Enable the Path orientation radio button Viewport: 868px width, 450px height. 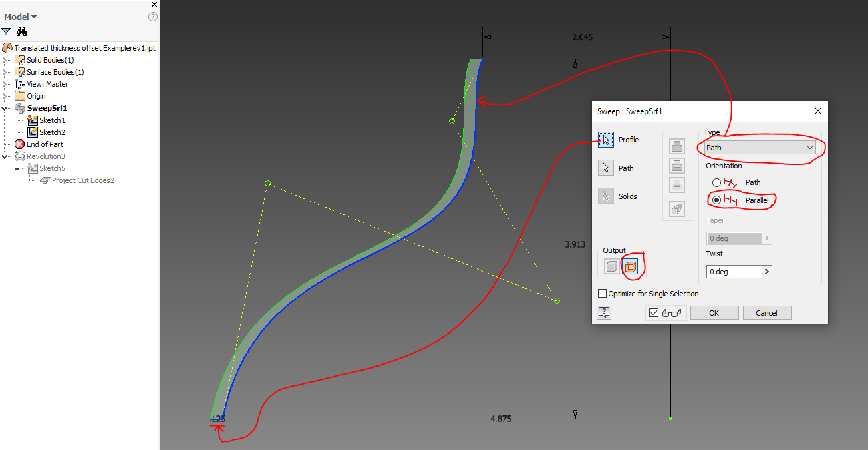click(716, 182)
